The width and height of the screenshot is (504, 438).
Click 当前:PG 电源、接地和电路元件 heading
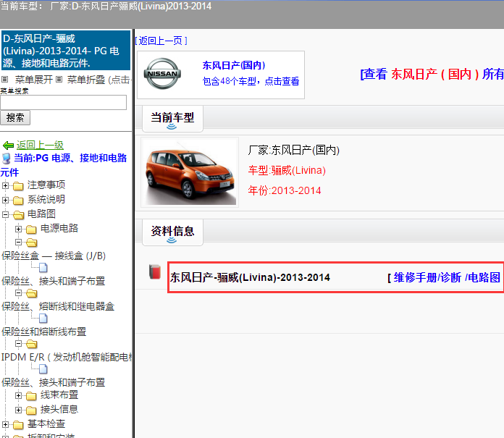click(x=64, y=165)
